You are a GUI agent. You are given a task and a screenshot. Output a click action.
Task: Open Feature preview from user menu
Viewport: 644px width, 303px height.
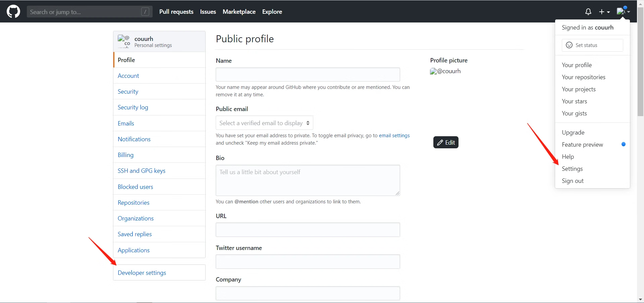(x=592, y=144)
